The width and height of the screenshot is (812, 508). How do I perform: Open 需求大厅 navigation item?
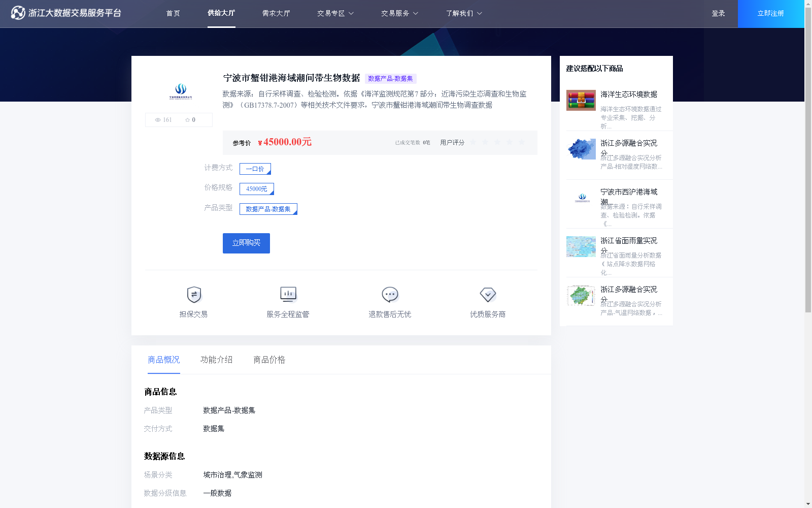(x=276, y=14)
